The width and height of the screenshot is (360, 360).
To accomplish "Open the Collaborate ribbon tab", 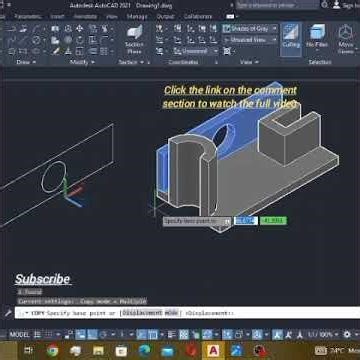I will coord(198,17).
